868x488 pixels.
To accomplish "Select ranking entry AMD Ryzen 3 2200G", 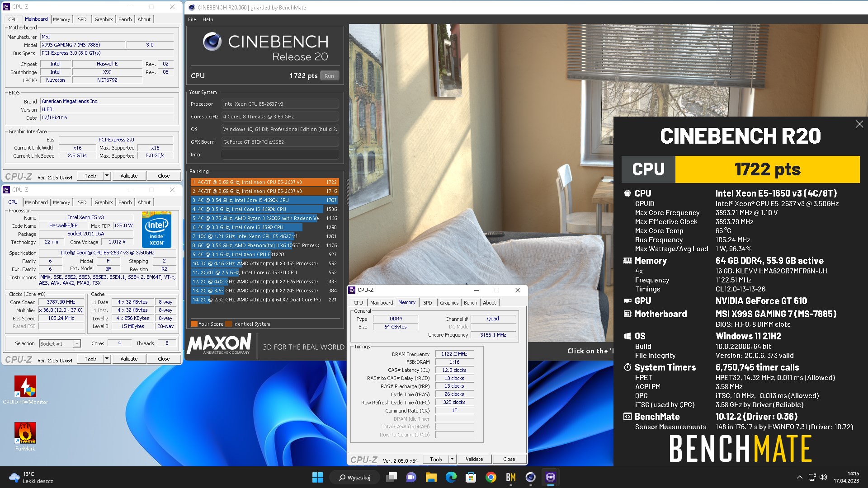I will (264, 218).
